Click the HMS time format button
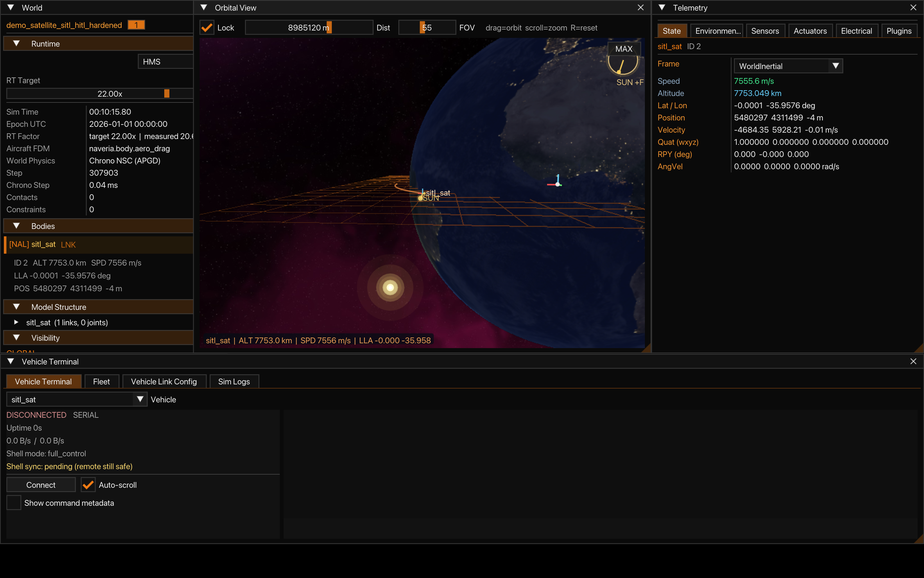The image size is (924, 578). point(165,62)
